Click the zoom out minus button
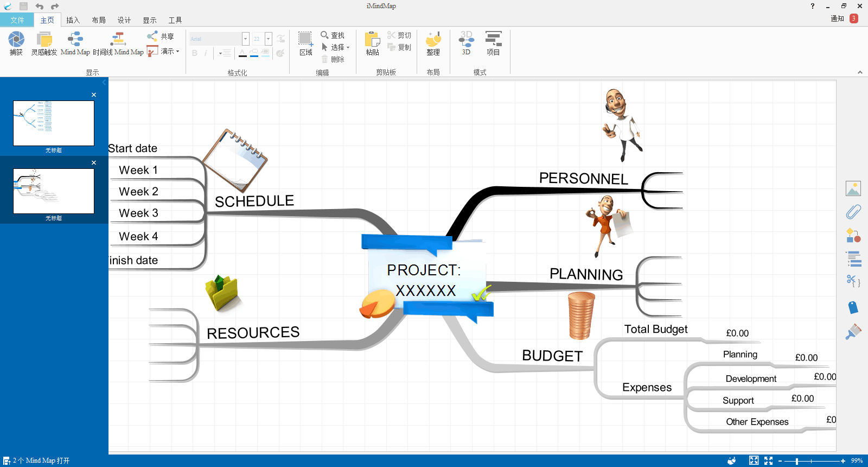This screenshot has width=868, height=467. pyautogui.click(x=780, y=461)
